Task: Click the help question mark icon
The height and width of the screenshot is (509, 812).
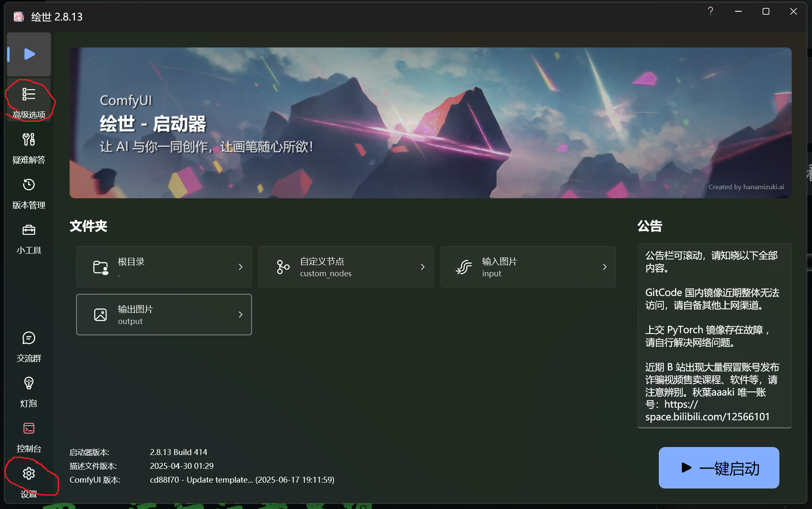Action: tap(710, 11)
